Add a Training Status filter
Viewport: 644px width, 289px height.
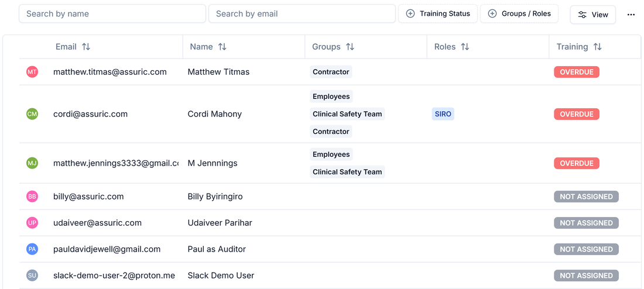(438, 13)
